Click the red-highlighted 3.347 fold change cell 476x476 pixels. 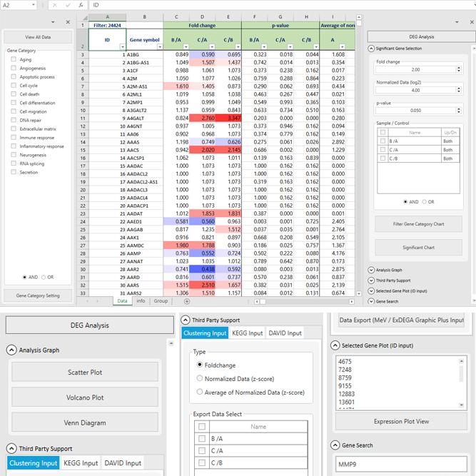coord(228,117)
